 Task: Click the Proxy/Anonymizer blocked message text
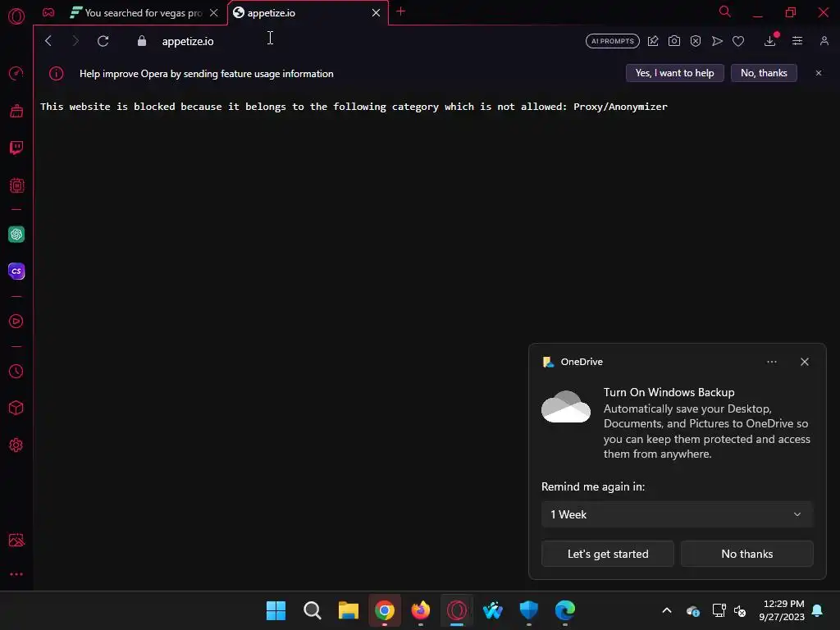[354, 106]
